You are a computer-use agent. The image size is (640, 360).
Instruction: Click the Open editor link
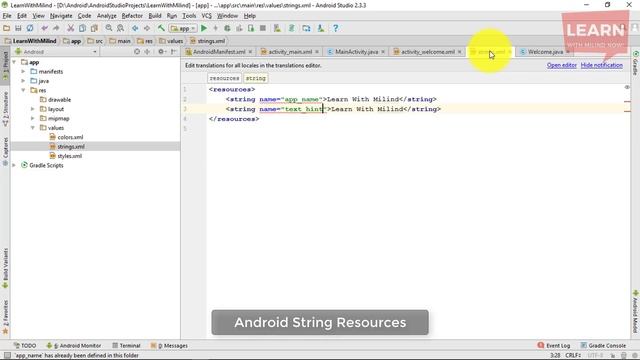[x=562, y=65]
